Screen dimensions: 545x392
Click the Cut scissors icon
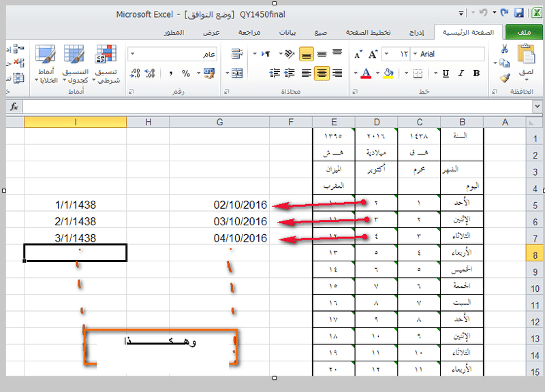click(x=504, y=49)
